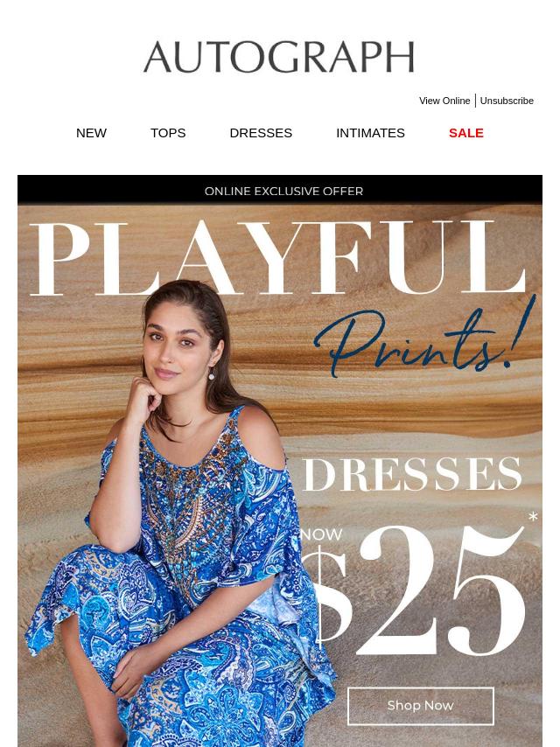This screenshot has width=560, height=747.
Task: Select the DRESSES navigation item
Action: (261, 133)
